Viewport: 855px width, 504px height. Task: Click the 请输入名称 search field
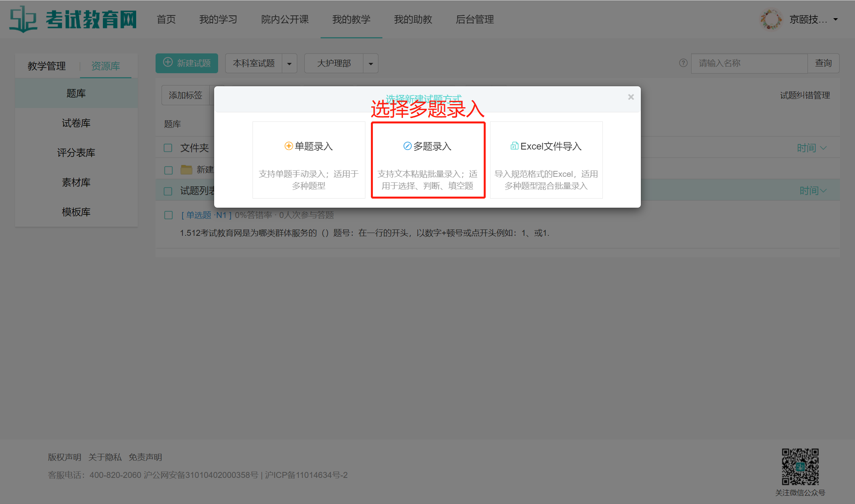(x=749, y=63)
